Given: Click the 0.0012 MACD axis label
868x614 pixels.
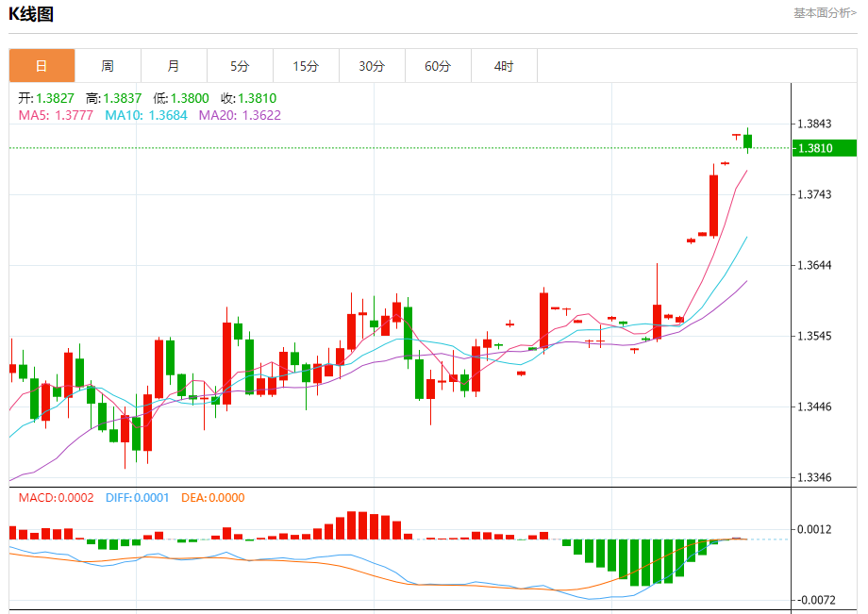Looking at the screenshot, I should pyautogui.click(x=813, y=529).
